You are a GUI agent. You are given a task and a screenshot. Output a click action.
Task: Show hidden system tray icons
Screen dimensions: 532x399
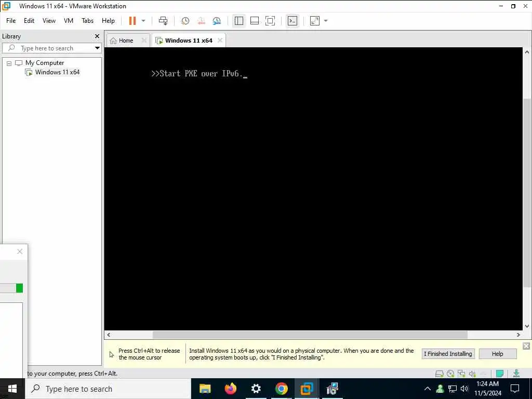(x=427, y=389)
